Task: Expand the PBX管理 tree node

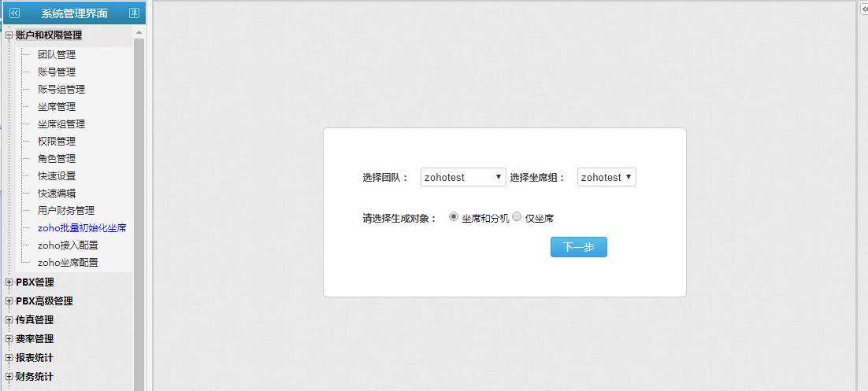Action: click(x=9, y=282)
